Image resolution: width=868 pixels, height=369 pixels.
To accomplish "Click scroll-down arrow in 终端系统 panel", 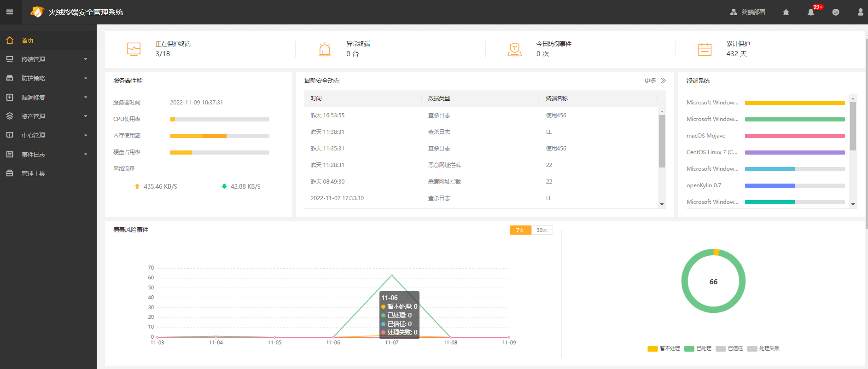I will (x=853, y=204).
